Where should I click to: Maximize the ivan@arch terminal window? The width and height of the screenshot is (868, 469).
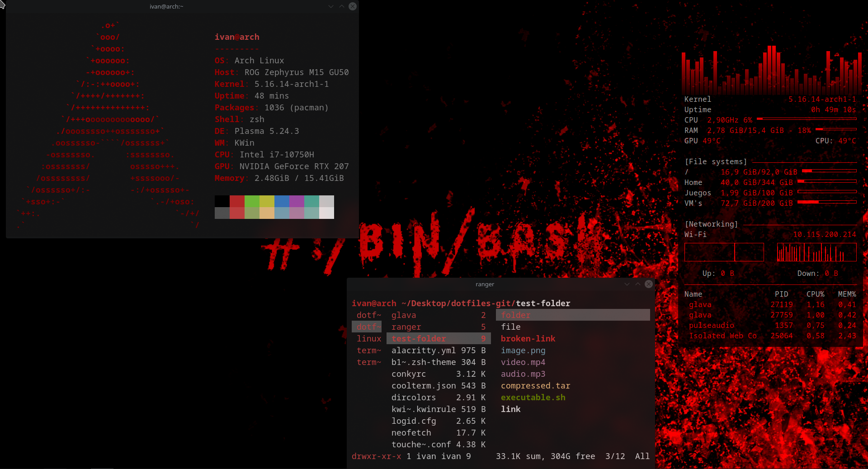(342, 6)
